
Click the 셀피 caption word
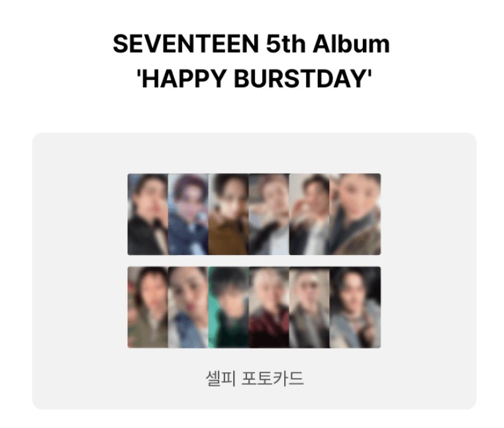[221, 378]
